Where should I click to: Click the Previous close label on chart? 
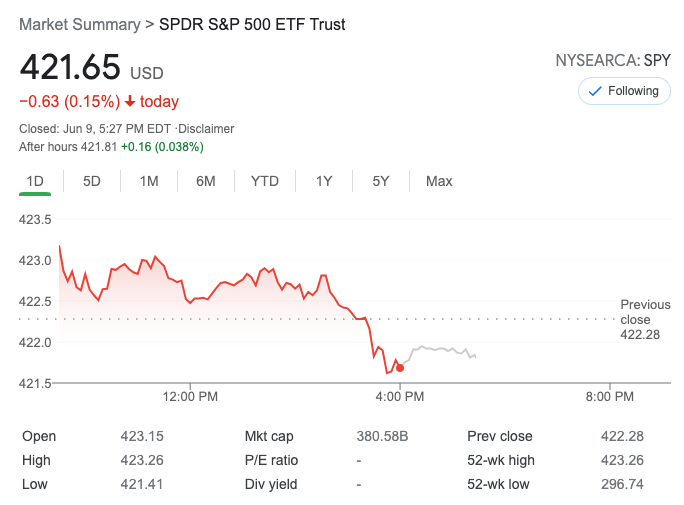pyautogui.click(x=645, y=311)
